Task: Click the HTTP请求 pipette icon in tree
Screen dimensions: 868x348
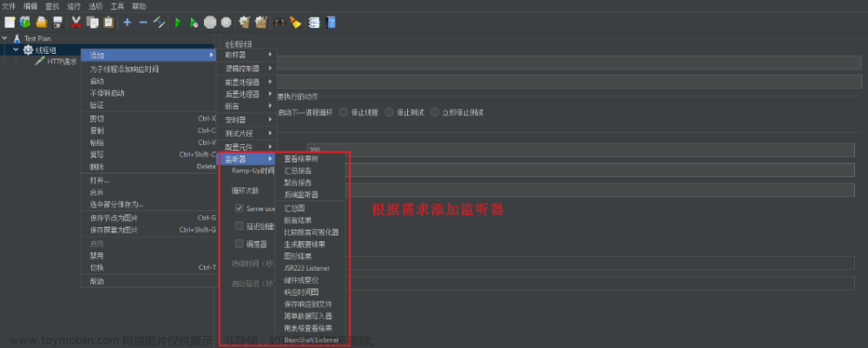Action: [39, 62]
